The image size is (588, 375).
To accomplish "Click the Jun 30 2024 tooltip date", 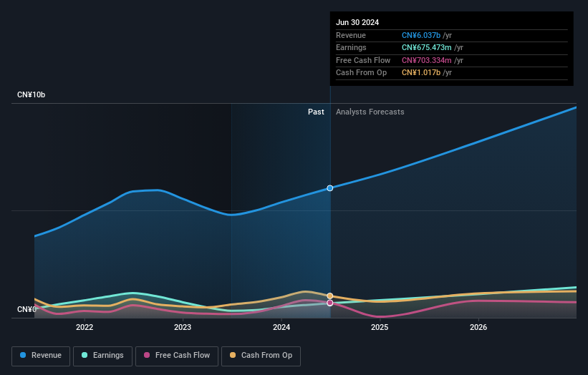I will pyautogui.click(x=357, y=22).
